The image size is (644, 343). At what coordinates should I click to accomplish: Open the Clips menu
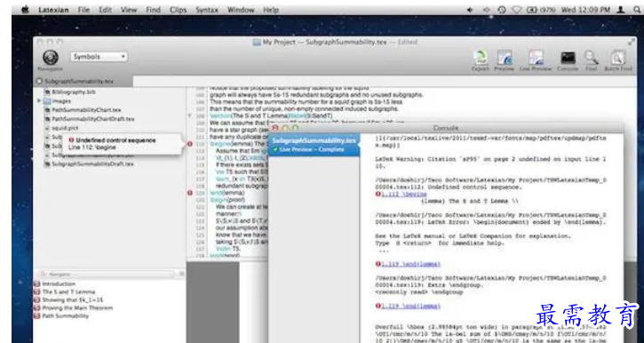pyautogui.click(x=178, y=10)
